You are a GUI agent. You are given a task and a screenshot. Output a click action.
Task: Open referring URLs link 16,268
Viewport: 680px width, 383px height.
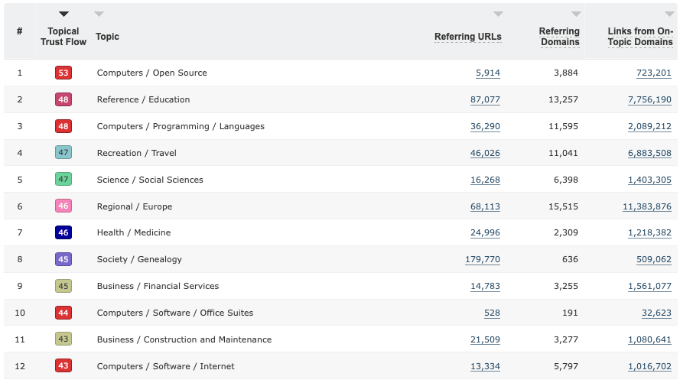coord(485,180)
